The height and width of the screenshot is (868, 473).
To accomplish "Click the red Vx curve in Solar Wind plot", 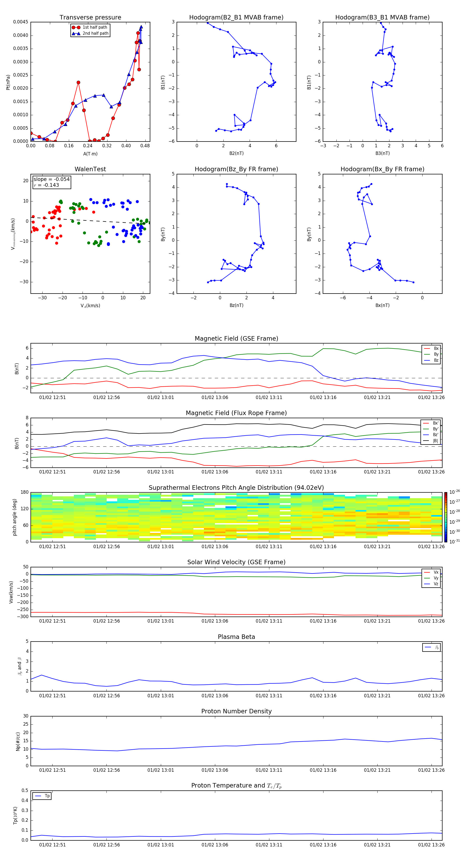I will tap(236, 614).
